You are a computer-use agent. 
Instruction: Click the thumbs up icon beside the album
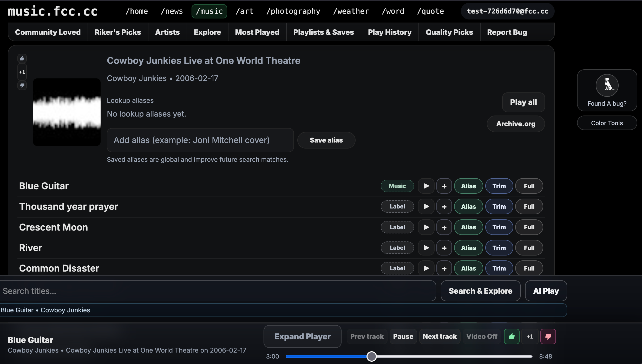[22, 58]
